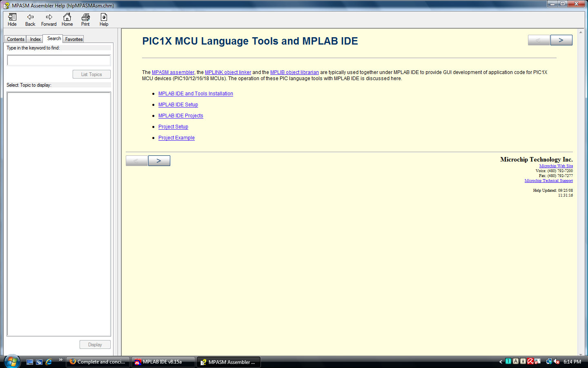
Task: Go back using the Back toolbar button
Action: coord(30,20)
